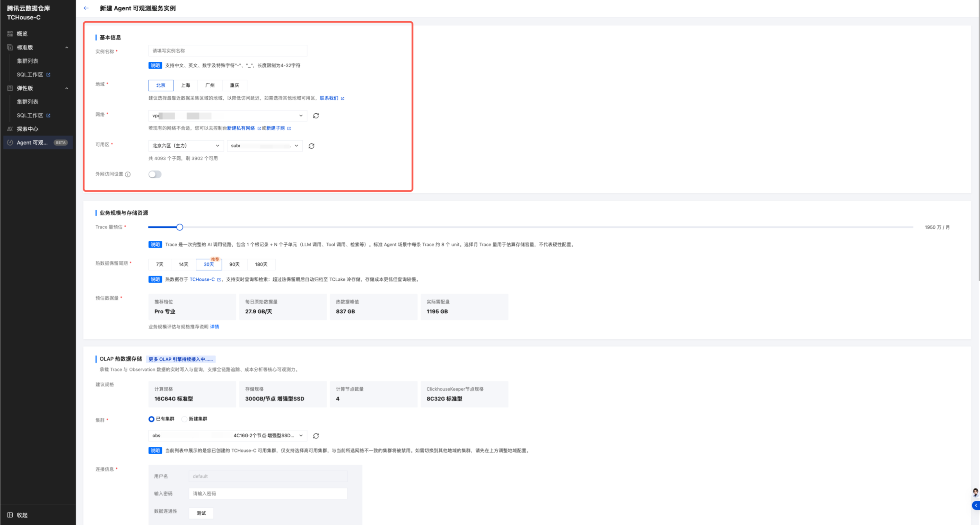
Task: Open the 详情 link for sizing explanation
Action: pos(214,327)
